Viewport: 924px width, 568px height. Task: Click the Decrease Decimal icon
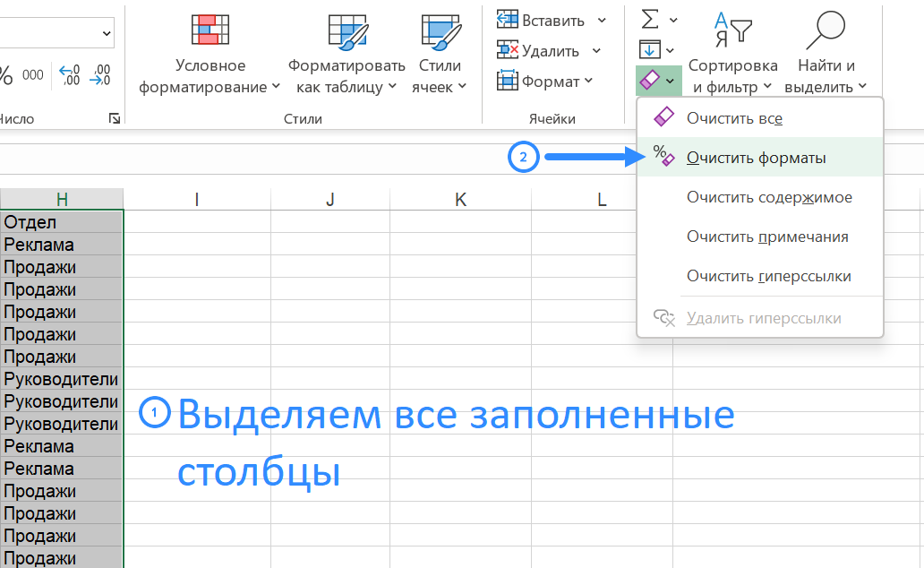click(101, 75)
